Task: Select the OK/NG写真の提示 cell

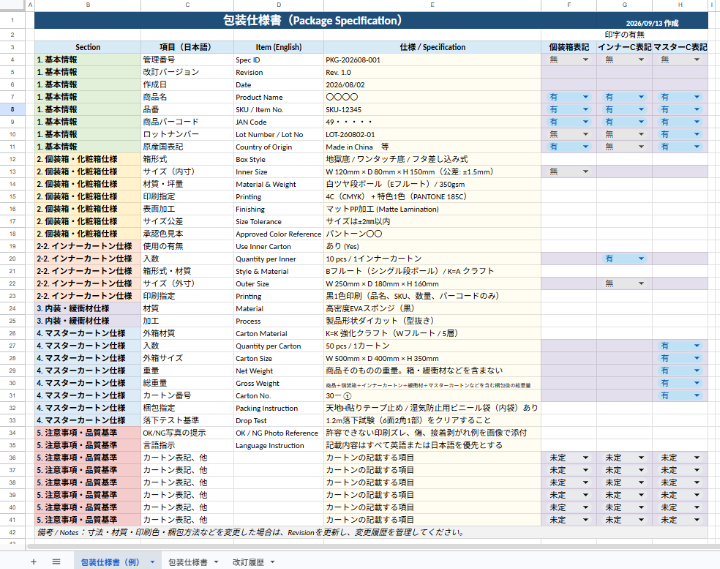Action: pos(187,433)
